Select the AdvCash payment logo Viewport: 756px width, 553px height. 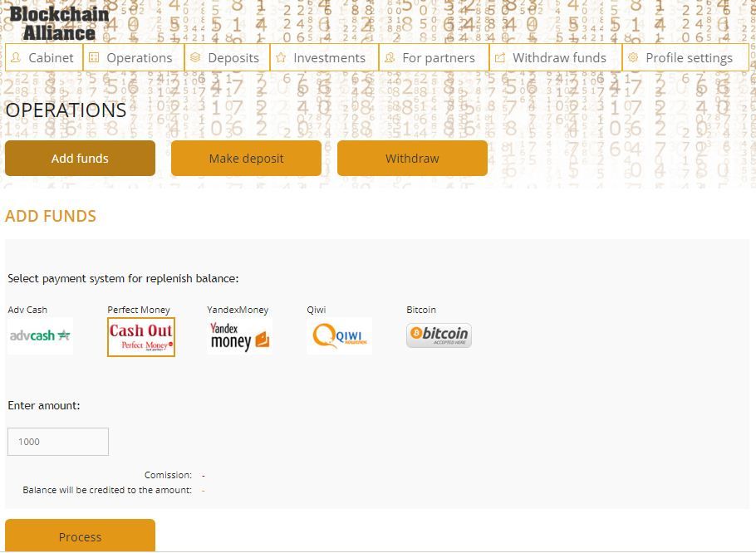pos(41,335)
